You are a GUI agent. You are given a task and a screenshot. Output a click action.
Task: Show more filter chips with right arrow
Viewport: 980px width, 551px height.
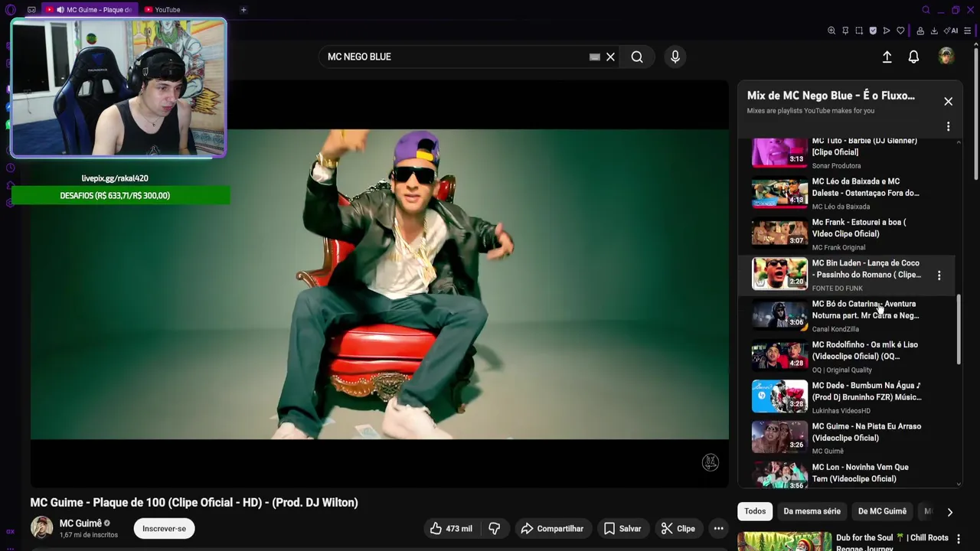949,512
